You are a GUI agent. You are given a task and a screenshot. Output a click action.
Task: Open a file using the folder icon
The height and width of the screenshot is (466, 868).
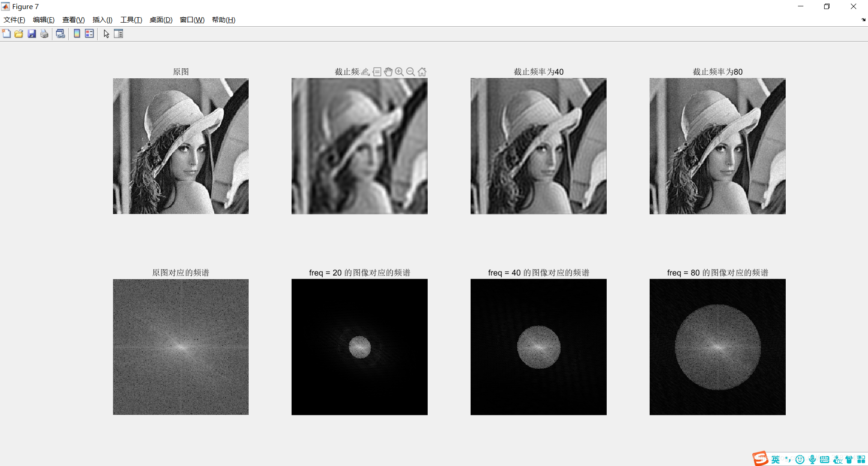coord(19,33)
